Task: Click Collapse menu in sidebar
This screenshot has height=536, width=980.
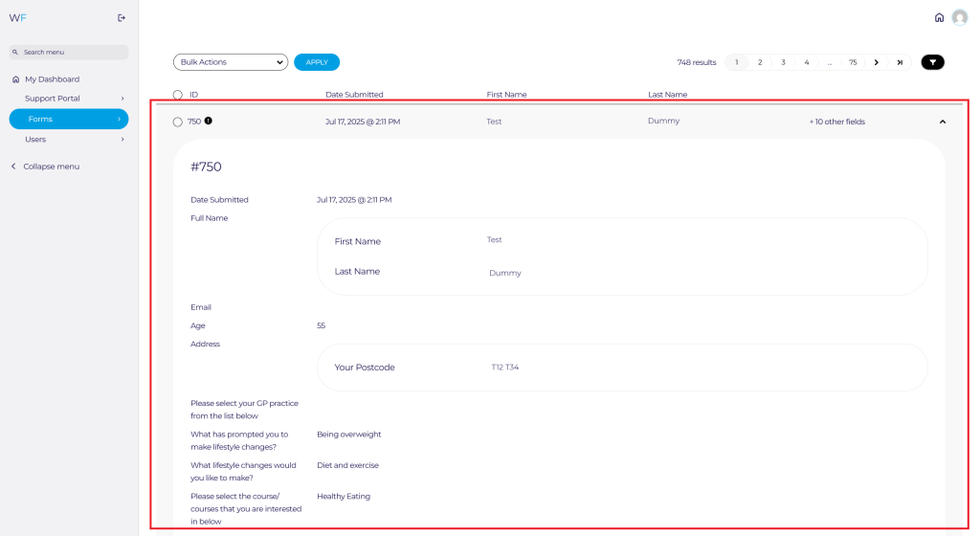Action: 51,167
